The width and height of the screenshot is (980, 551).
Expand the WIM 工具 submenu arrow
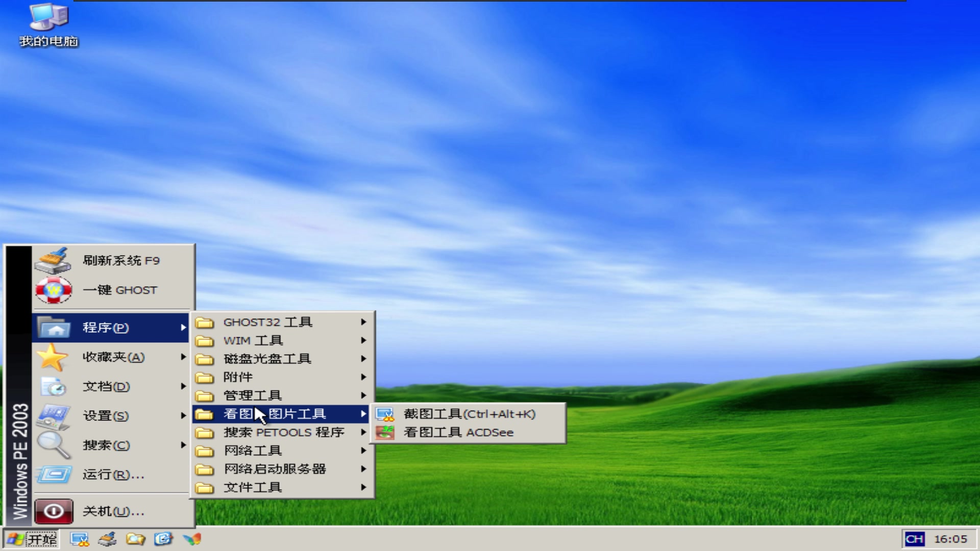tap(363, 341)
